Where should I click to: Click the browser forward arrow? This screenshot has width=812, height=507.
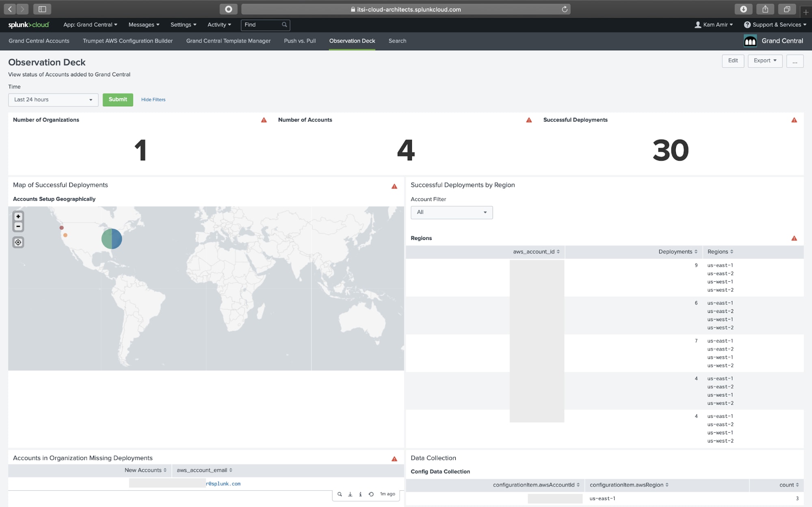tap(22, 9)
